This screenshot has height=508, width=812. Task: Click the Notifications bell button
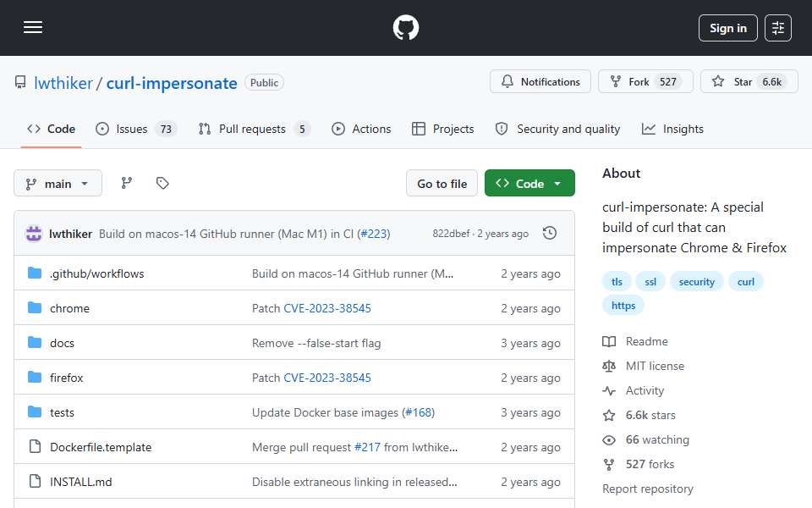540,82
